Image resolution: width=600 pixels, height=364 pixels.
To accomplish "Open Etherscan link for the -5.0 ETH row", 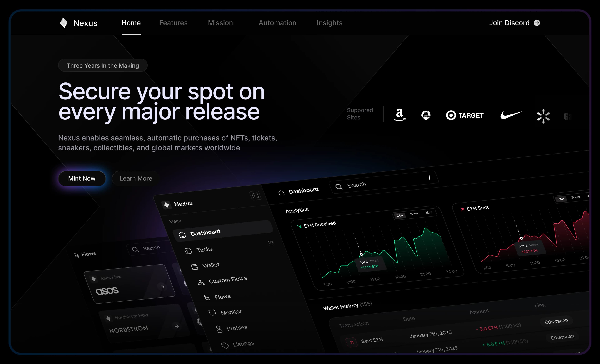I will (556, 321).
